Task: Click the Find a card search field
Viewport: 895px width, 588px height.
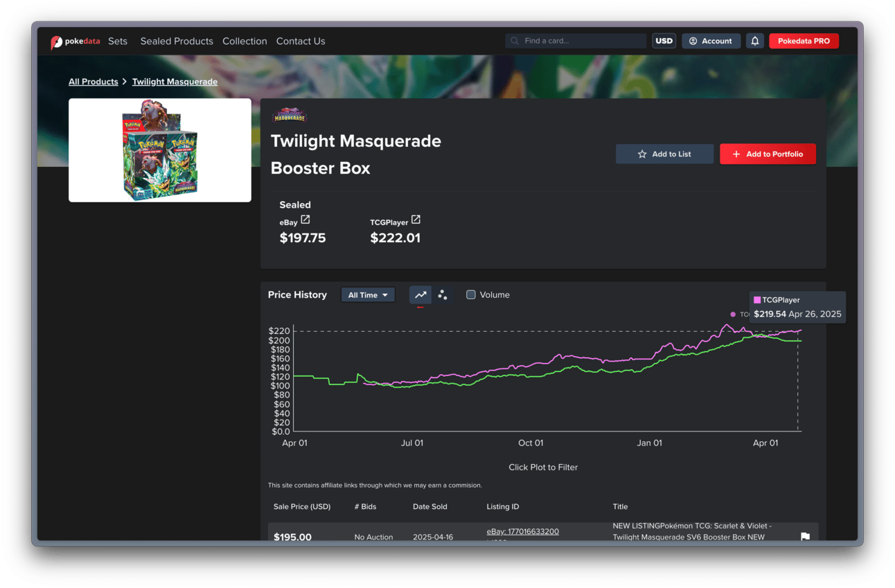Action: pos(576,41)
